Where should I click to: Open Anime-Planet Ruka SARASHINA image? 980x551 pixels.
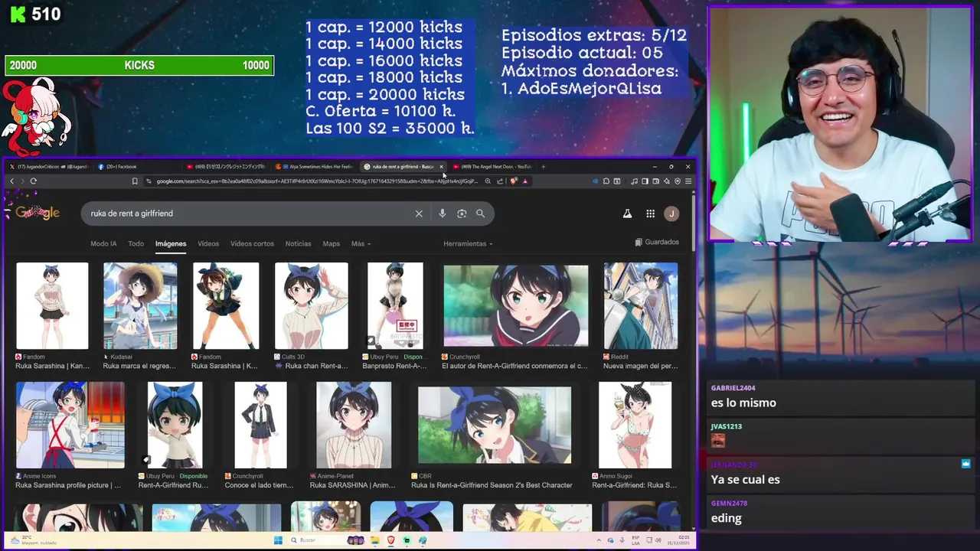pos(354,425)
